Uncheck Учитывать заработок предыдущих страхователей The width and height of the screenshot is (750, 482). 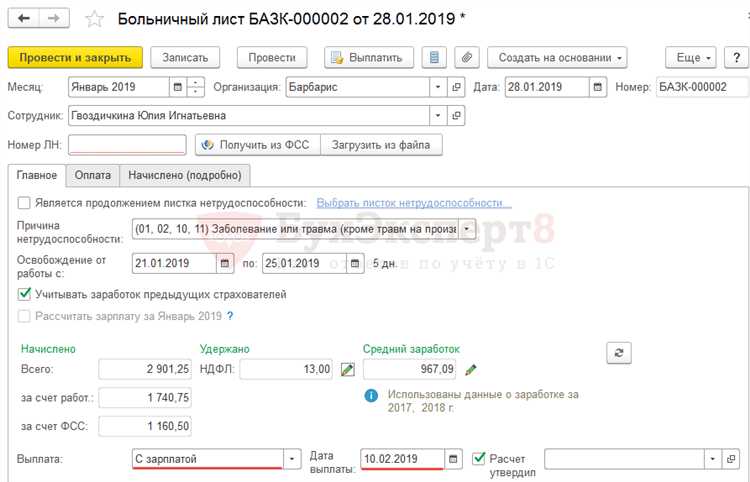point(24,294)
